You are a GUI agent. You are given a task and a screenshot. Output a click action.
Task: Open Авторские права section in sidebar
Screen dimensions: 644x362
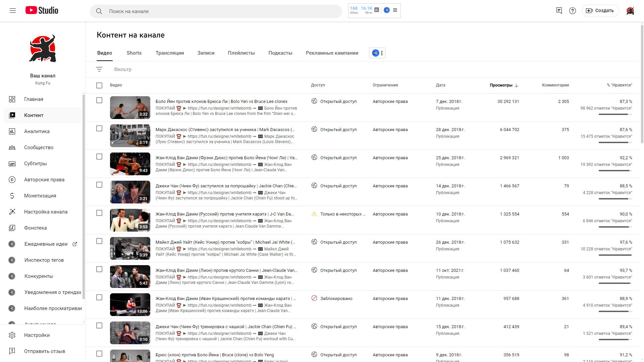43,180
